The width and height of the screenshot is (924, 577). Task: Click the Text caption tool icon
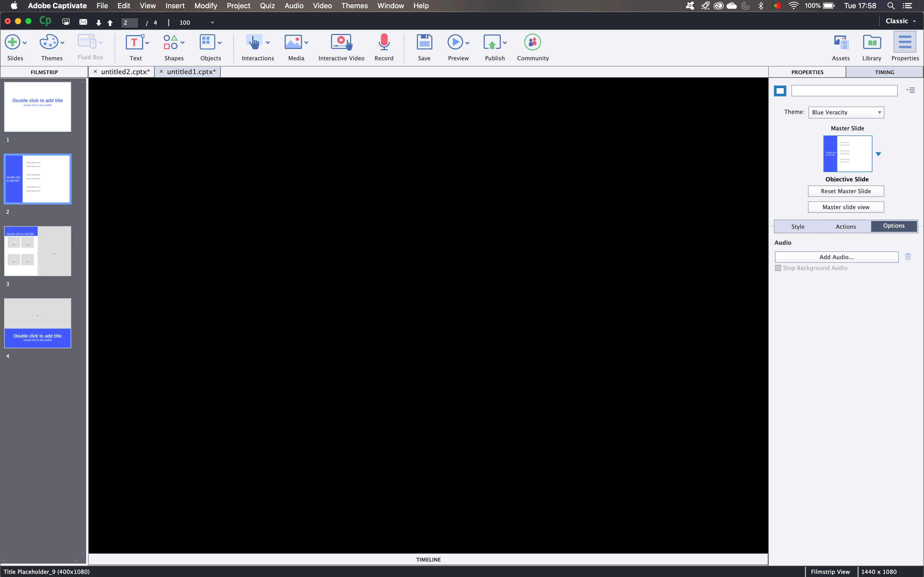point(134,43)
